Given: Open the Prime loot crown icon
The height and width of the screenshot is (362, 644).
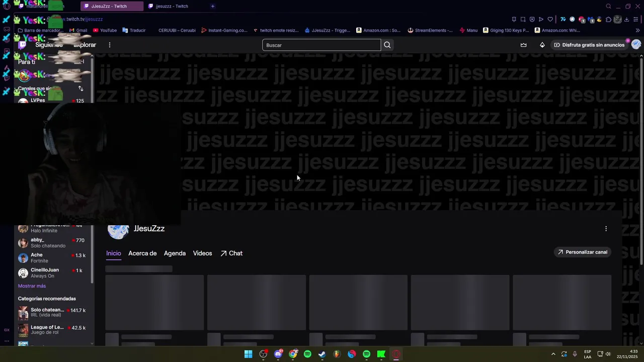Looking at the screenshot, I should click(523, 45).
